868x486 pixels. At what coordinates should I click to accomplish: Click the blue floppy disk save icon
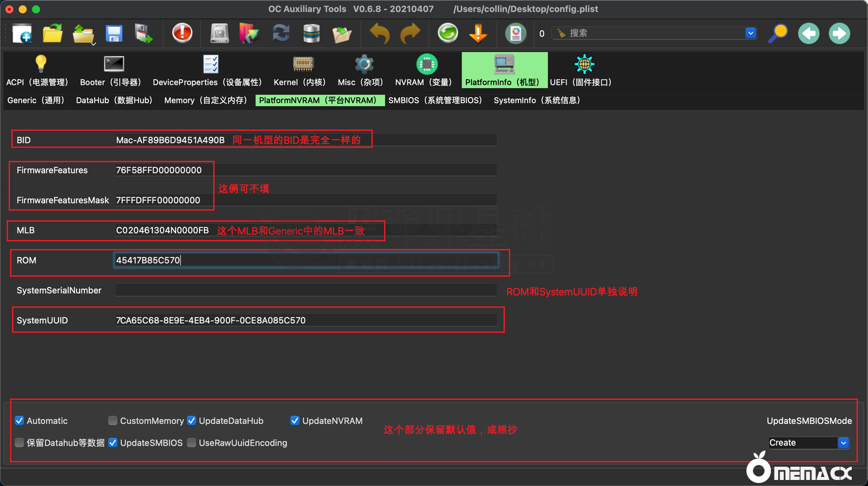114,33
